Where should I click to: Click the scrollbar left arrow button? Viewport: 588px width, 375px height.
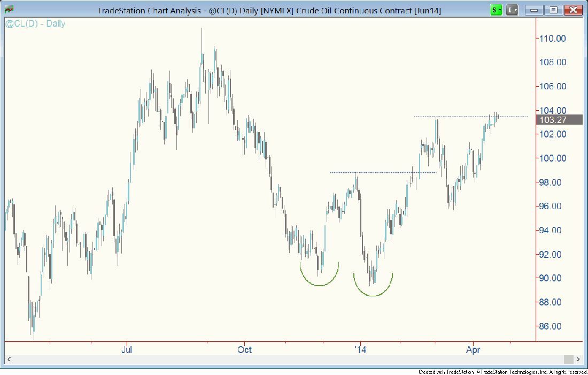(9, 359)
